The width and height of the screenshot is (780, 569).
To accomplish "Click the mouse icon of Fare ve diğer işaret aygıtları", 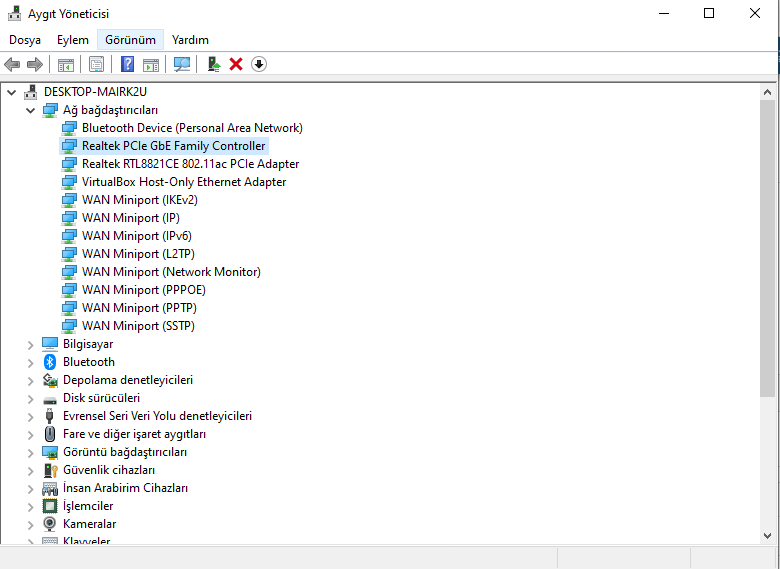I will 50,434.
